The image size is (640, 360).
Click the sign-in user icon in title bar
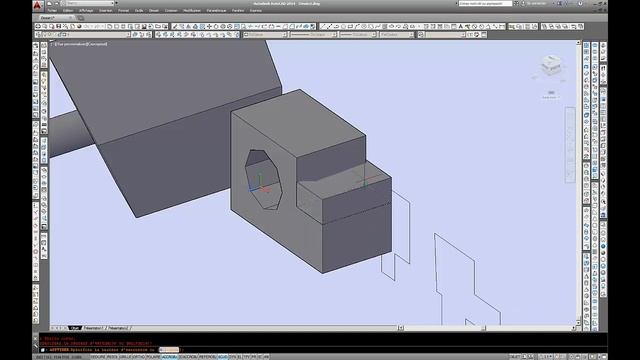[523, 3]
